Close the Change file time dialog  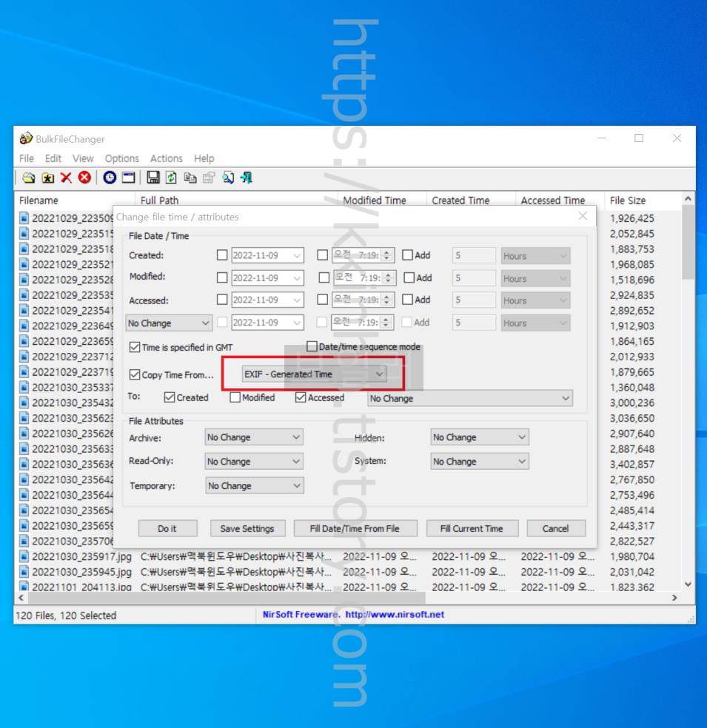click(583, 216)
